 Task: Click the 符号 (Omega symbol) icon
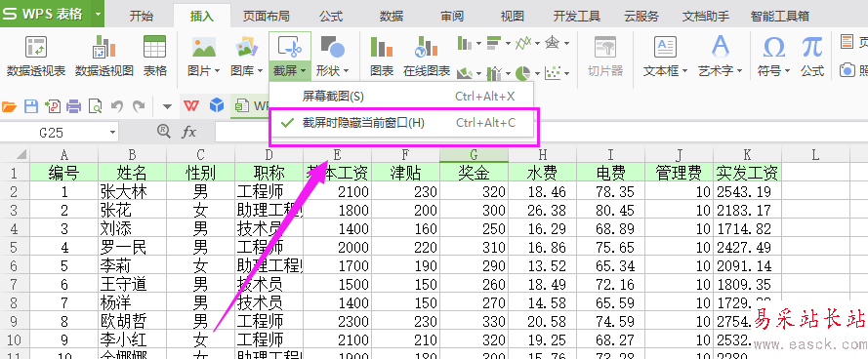[774, 47]
